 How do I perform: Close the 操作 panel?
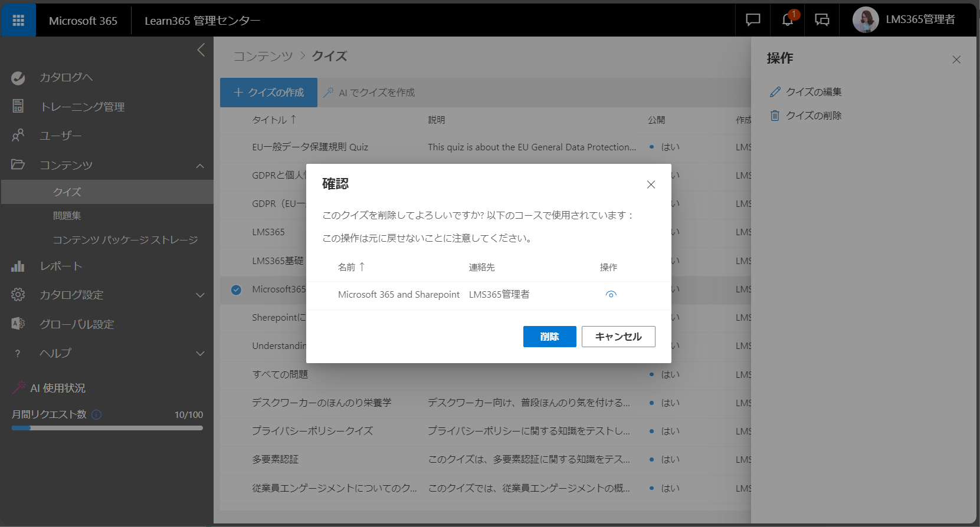pyautogui.click(x=956, y=60)
